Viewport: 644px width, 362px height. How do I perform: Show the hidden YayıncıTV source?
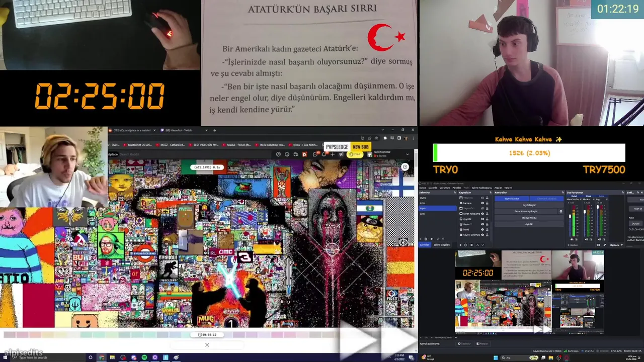click(482, 209)
